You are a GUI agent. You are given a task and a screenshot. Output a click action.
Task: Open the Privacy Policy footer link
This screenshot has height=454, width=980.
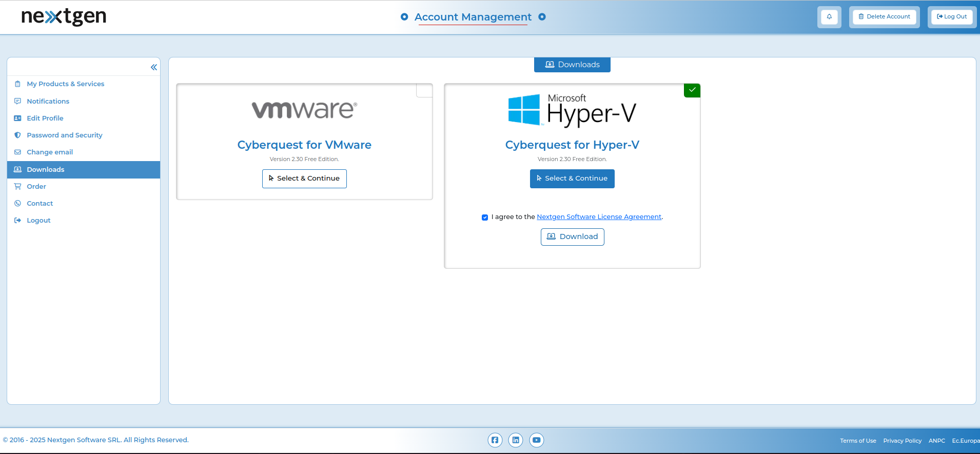(x=902, y=441)
